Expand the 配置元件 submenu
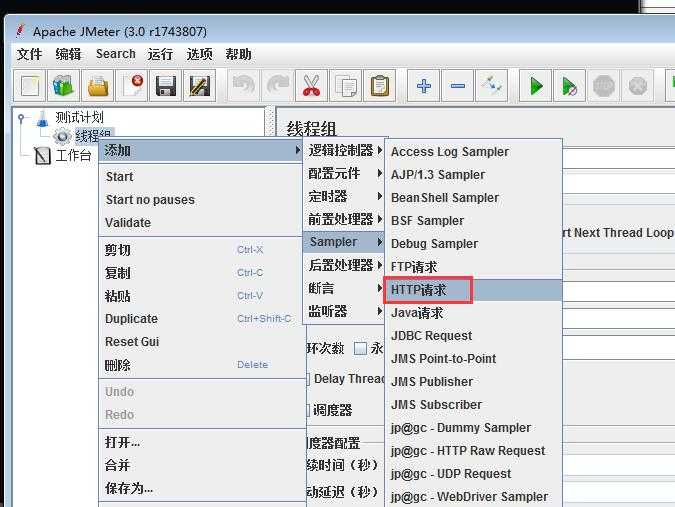The height and width of the screenshot is (507, 675). [x=344, y=173]
